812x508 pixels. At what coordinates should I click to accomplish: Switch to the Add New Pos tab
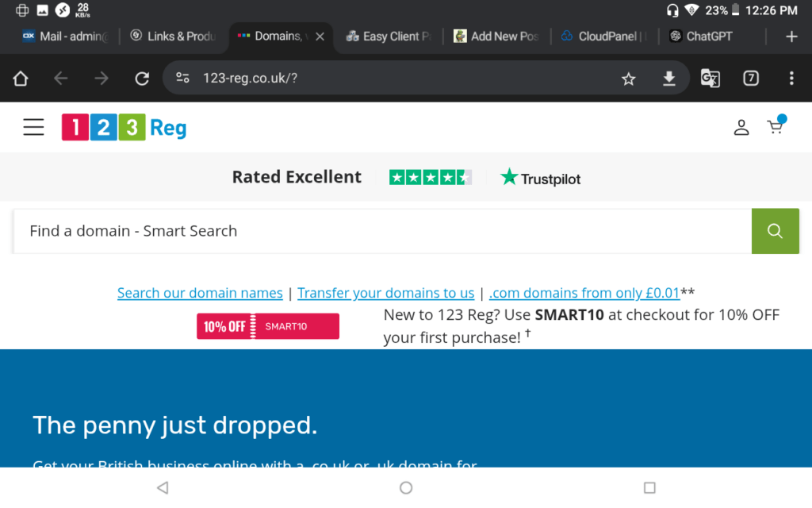[x=496, y=37]
